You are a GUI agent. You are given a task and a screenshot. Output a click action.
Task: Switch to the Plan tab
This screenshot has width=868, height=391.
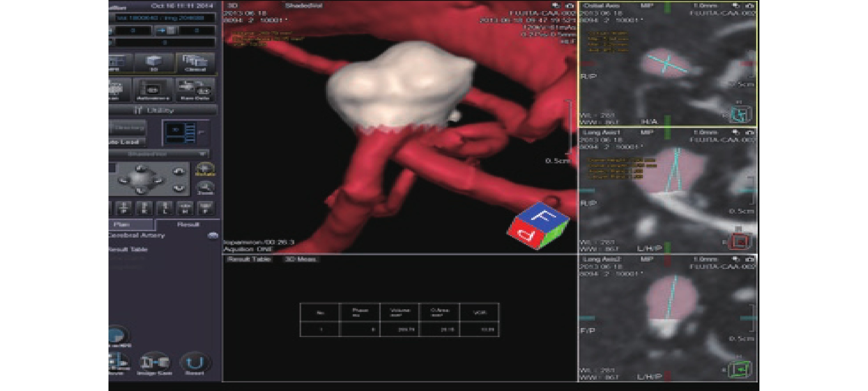pos(130,224)
